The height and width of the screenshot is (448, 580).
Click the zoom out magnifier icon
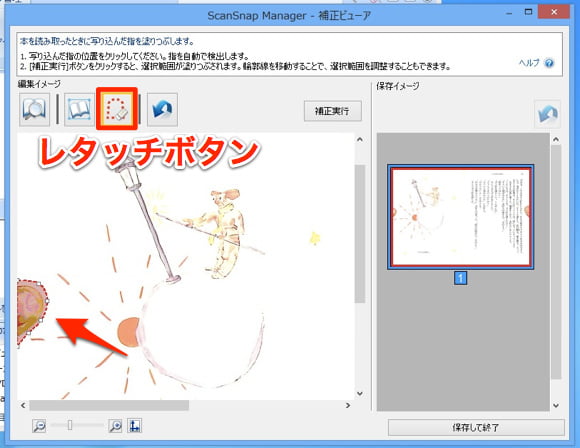[x=39, y=426]
